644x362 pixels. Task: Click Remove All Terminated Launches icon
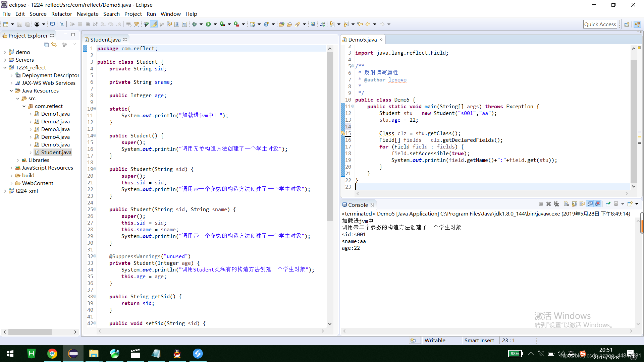[556, 204]
